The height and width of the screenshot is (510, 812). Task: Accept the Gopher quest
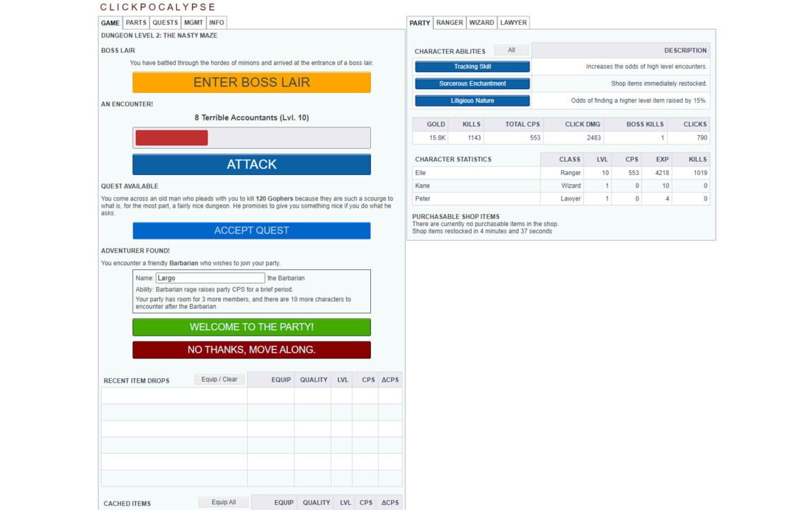click(251, 230)
